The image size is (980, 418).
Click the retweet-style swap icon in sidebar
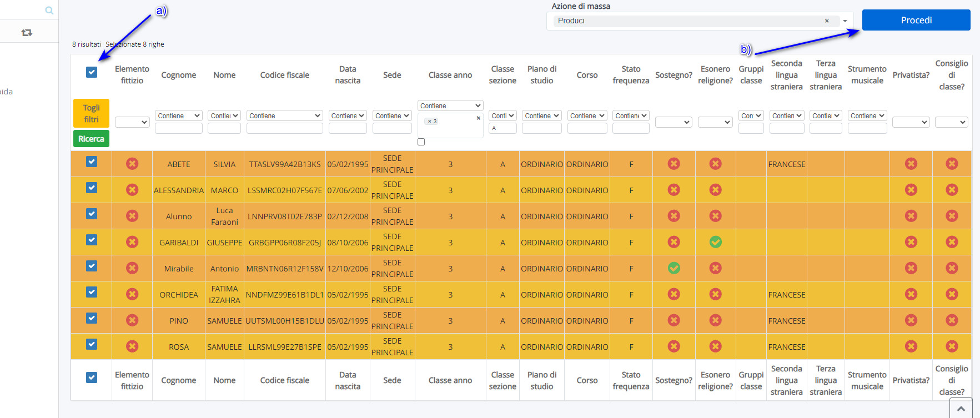(27, 33)
